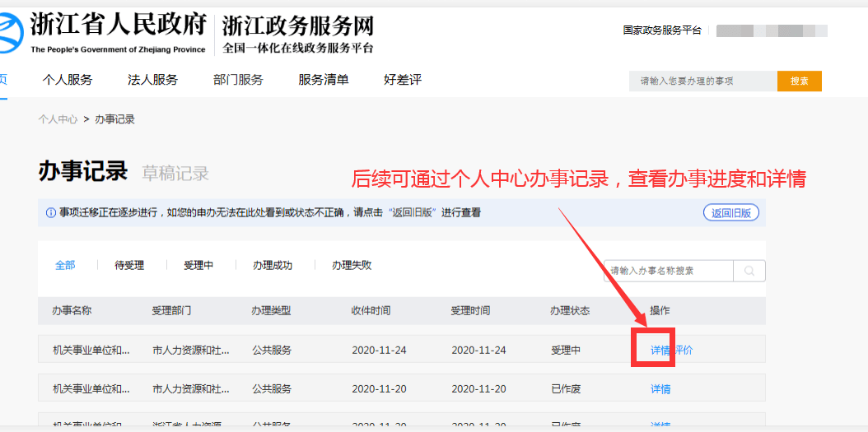Show records with 受理中 status
Viewport: 868px width, 432px height.
coord(198,265)
